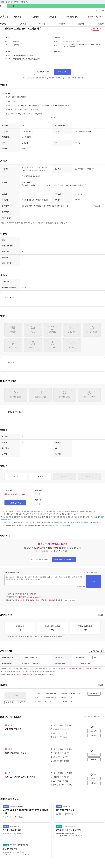
Task: Click 세부보기 for 그러심요양원 posting
Action: click(x=94, y=759)
